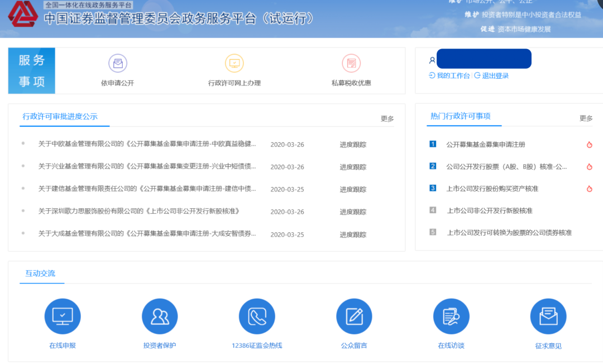Click 进度跟踪 for the 兴业基金 row
The height and width of the screenshot is (364, 603).
(353, 167)
